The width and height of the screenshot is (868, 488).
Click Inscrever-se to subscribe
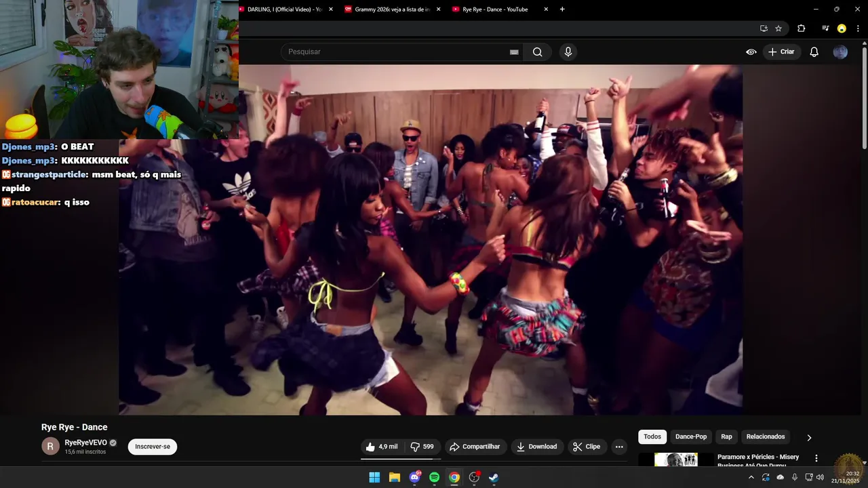pos(153,447)
